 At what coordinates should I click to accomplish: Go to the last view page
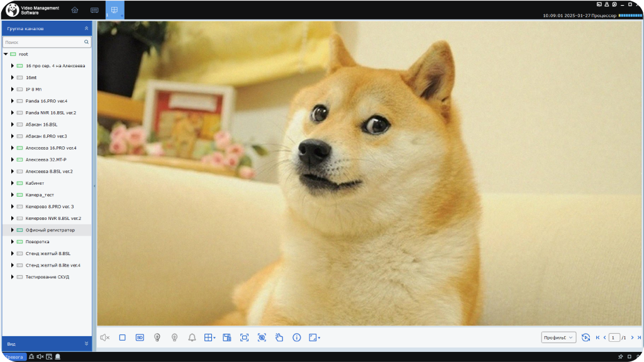639,337
